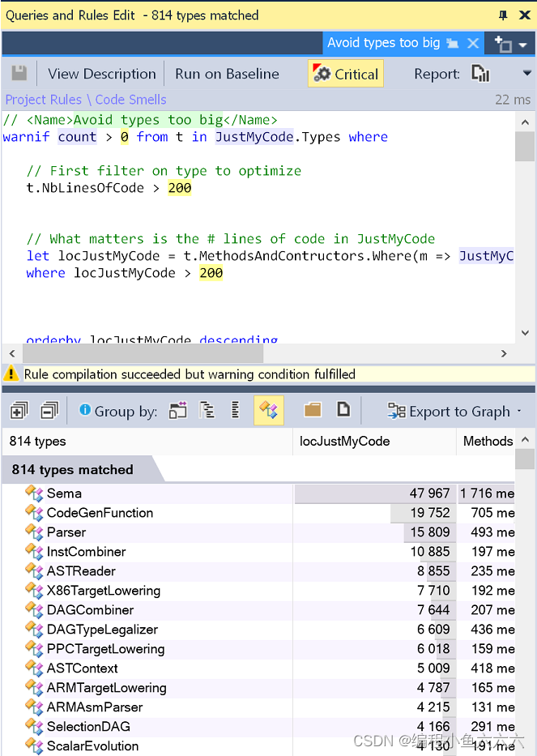
Task: Click the Expand All icon
Action: tap(19, 412)
